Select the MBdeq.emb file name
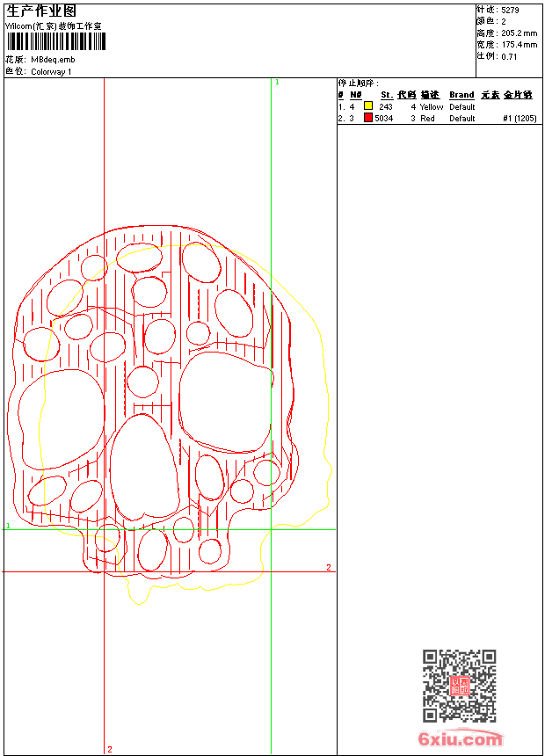The height and width of the screenshot is (756, 545). pos(53,60)
